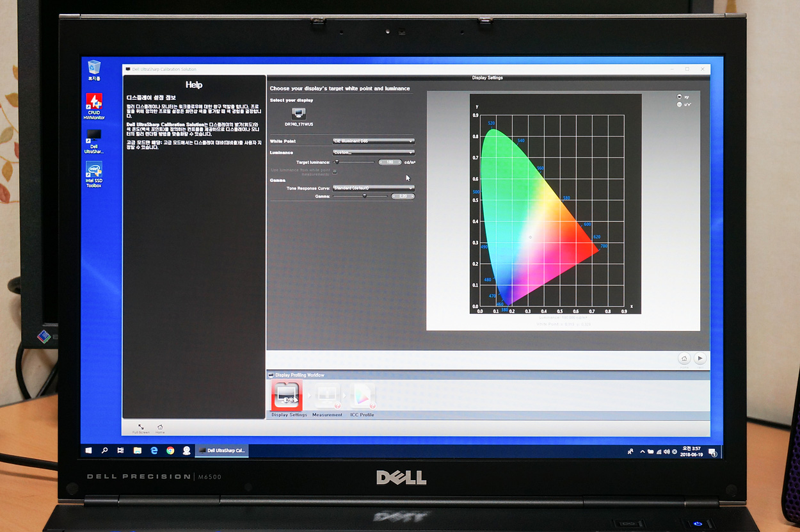Click the Full Screen icon
This screenshot has height=532, width=800.
[141, 428]
